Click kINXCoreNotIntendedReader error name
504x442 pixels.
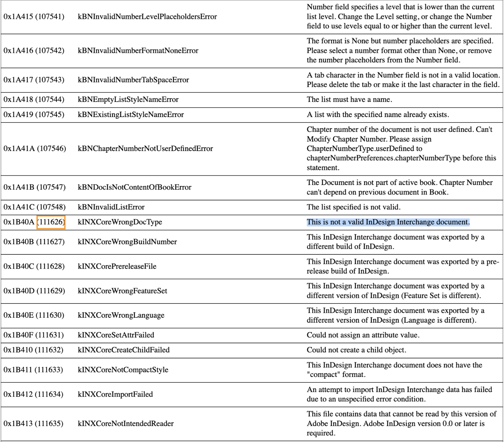[126, 423]
